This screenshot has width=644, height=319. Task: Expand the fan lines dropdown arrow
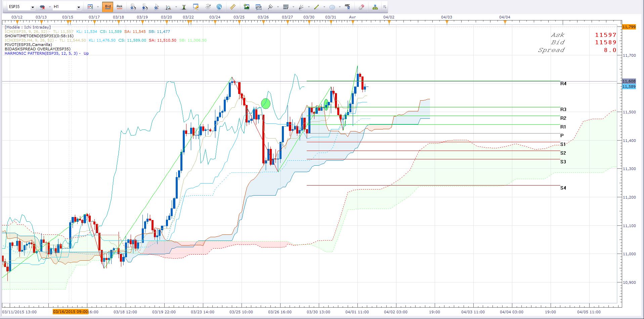click(309, 7)
